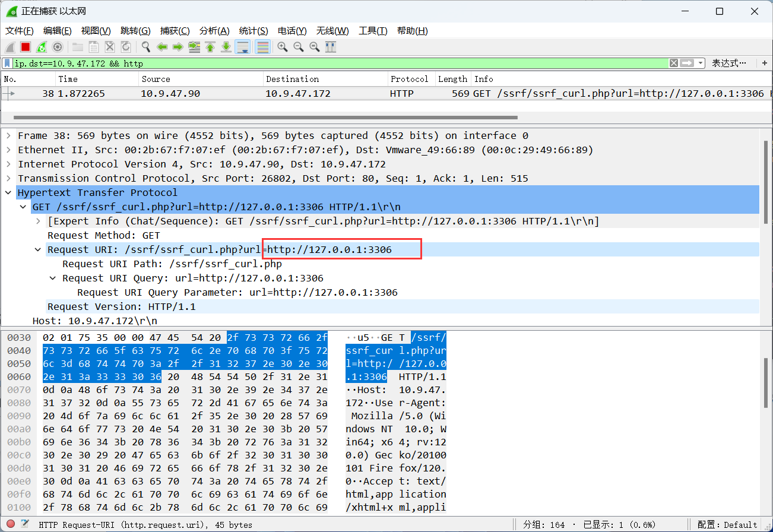
Task: Collapse the Request URI node
Action: point(38,249)
